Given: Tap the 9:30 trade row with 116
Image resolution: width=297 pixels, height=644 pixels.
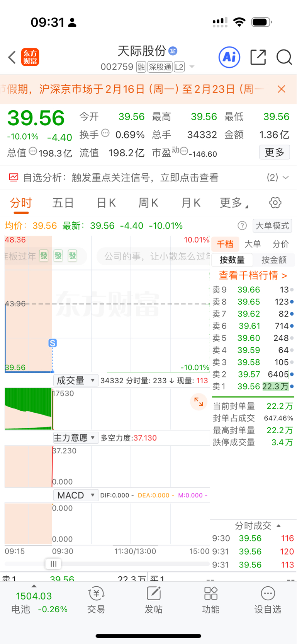Looking at the screenshot, I should (253, 538).
